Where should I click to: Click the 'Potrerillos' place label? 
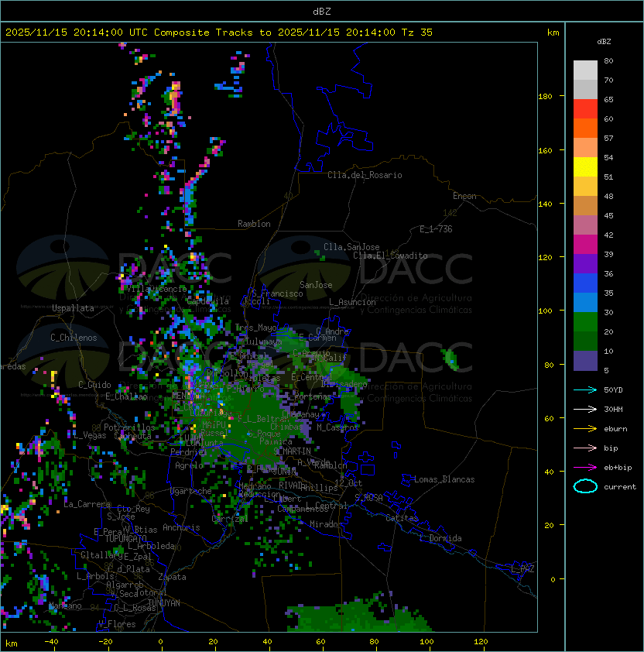point(129,427)
